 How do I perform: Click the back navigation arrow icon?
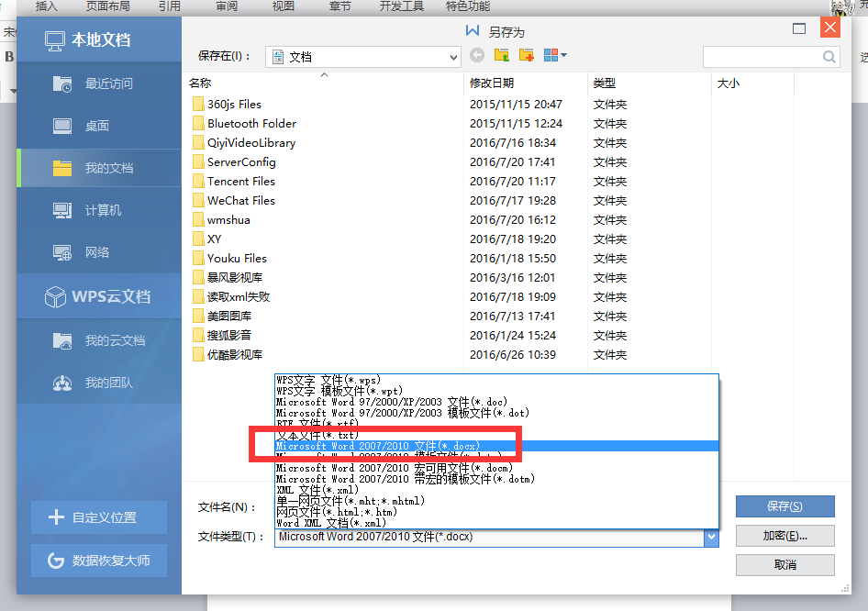tap(476, 55)
